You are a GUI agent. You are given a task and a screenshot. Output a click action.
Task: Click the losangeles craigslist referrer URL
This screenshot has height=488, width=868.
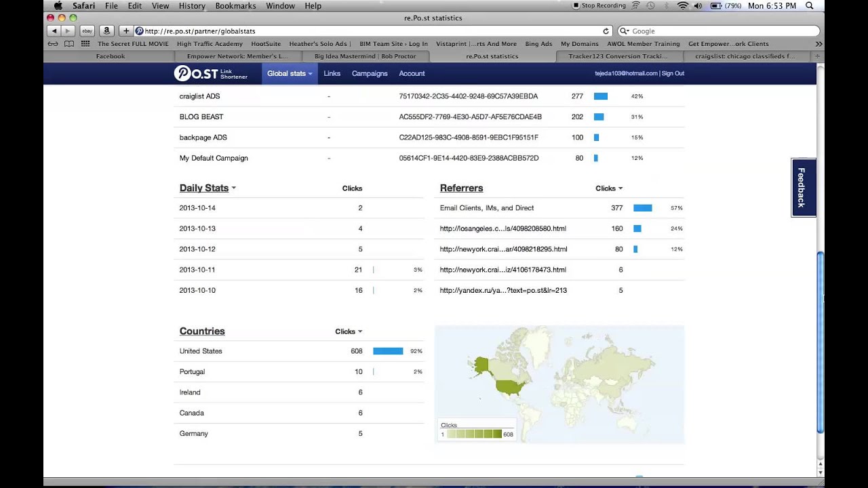[x=503, y=228]
